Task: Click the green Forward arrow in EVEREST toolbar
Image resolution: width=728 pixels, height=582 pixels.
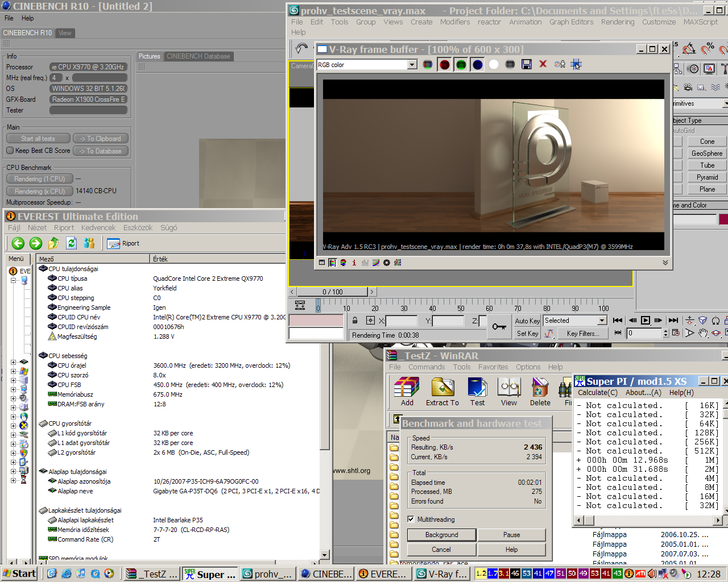Action: click(36, 243)
